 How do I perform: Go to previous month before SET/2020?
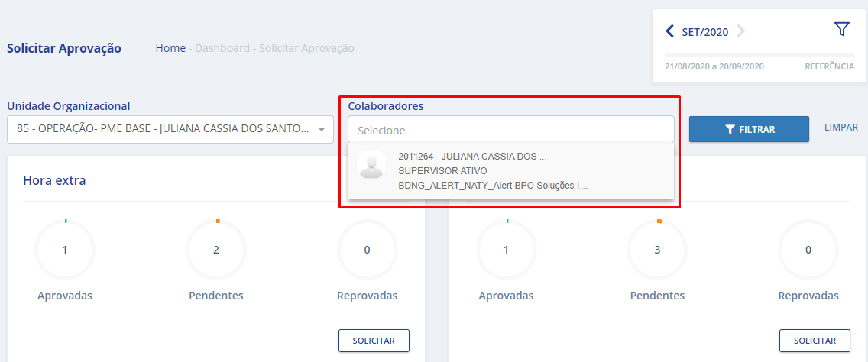coord(670,31)
